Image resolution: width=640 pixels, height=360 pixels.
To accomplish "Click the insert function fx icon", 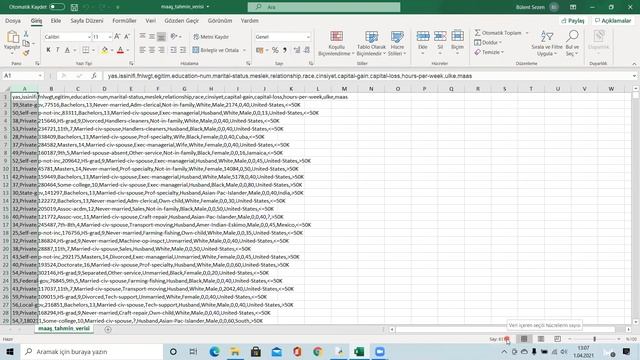I will (94, 76).
